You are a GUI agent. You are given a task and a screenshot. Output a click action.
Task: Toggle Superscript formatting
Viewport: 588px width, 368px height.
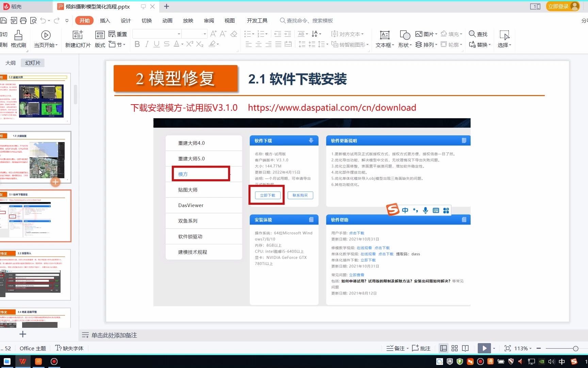point(190,44)
